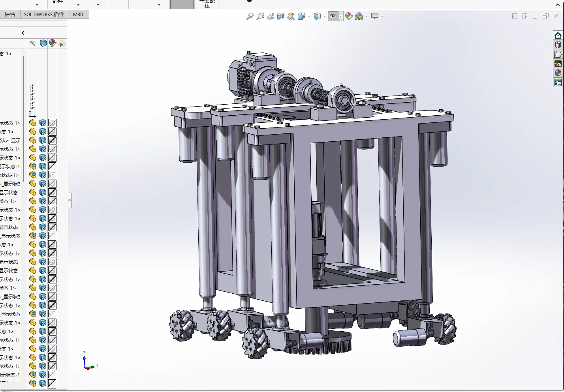The height and width of the screenshot is (392, 564).
Task: Toggle visibility for the 状态-1> row component
Action: tap(33, 175)
